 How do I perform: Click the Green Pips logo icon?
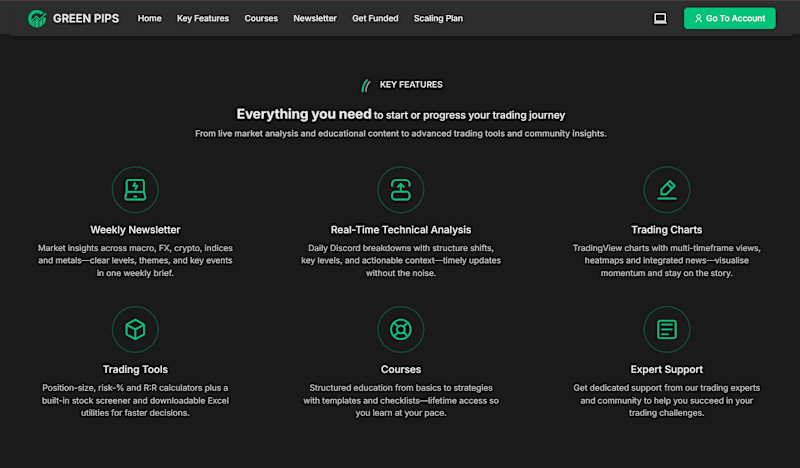point(37,19)
